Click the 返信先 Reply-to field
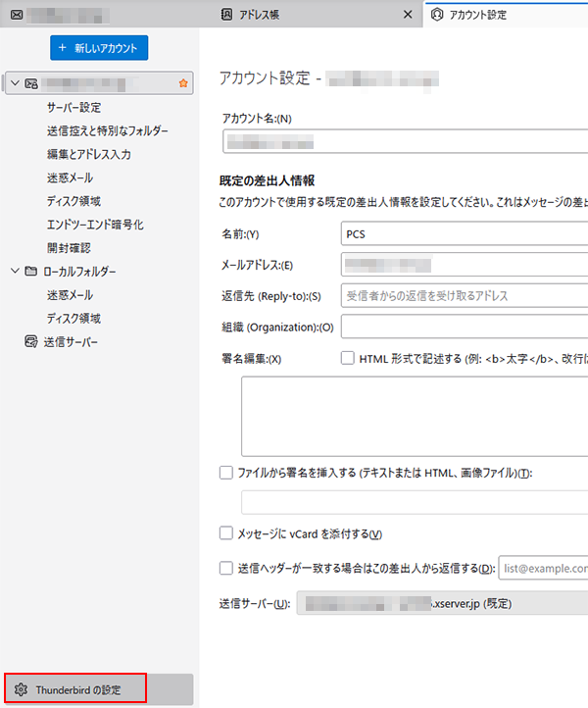 465,296
